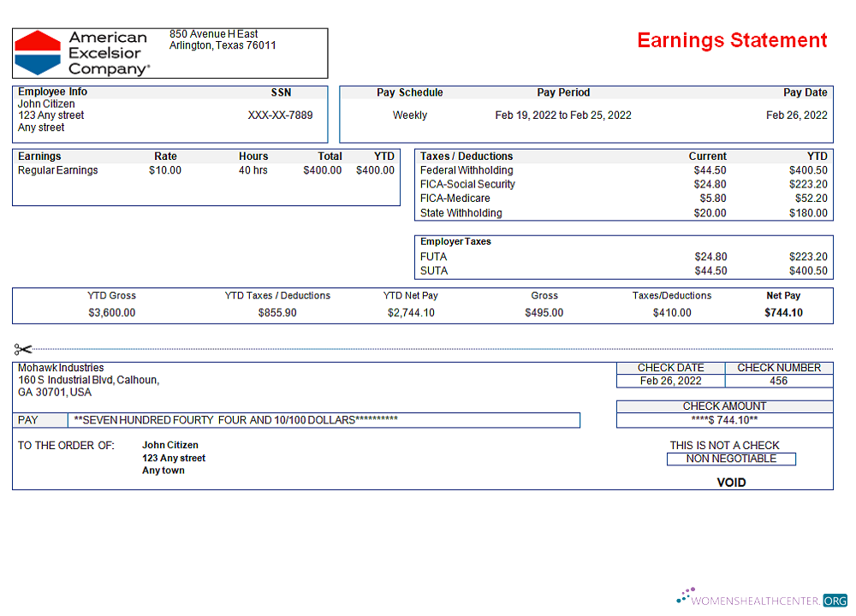Select the Regular Earnings row label
Image resolution: width=856 pixels, height=616 pixels.
(x=57, y=170)
